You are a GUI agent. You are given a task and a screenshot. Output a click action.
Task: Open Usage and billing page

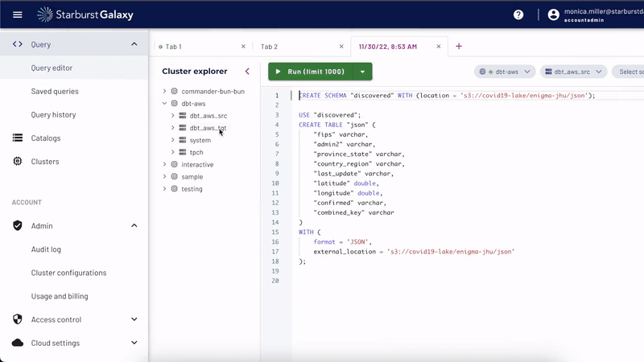click(60, 296)
